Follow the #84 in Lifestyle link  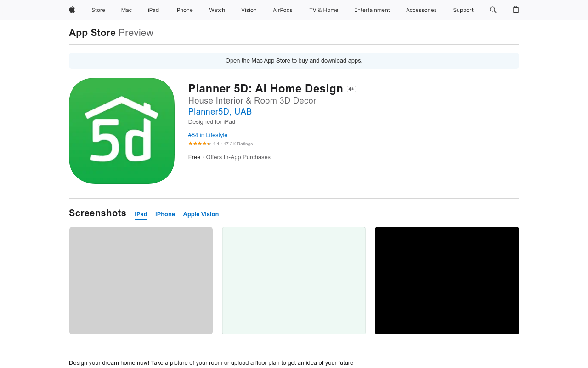(208, 135)
